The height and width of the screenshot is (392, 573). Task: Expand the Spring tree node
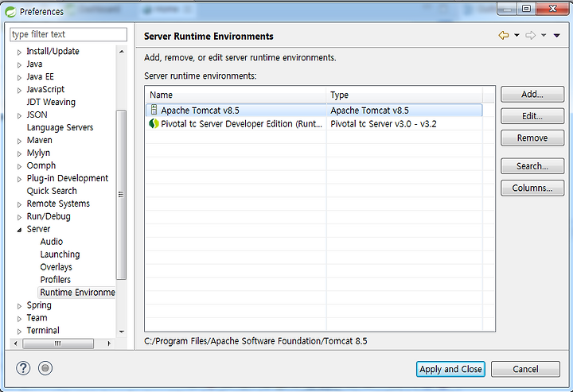point(19,306)
